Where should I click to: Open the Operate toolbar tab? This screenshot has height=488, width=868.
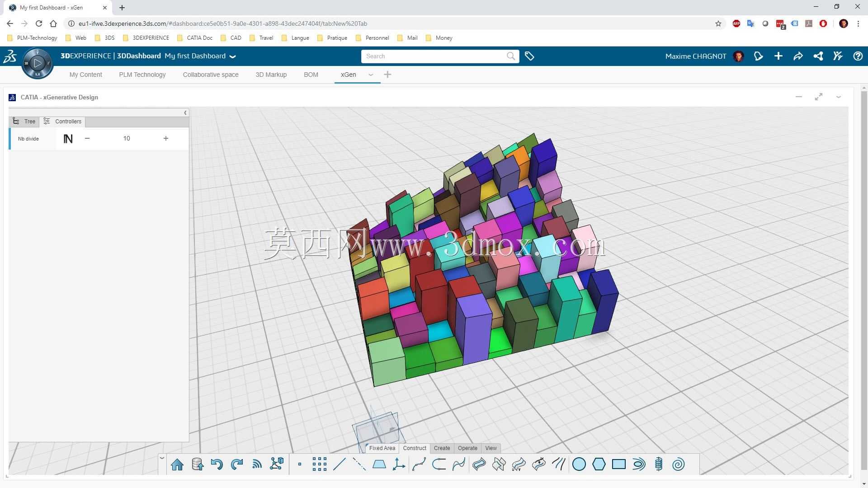pyautogui.click(x=467, y=448)
